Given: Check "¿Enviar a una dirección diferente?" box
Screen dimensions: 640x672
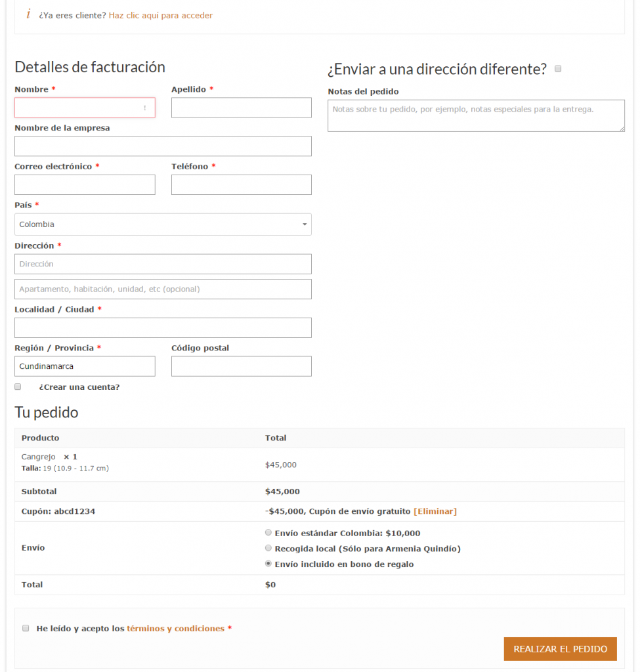Looking at the screenshot, I should 558,68.
